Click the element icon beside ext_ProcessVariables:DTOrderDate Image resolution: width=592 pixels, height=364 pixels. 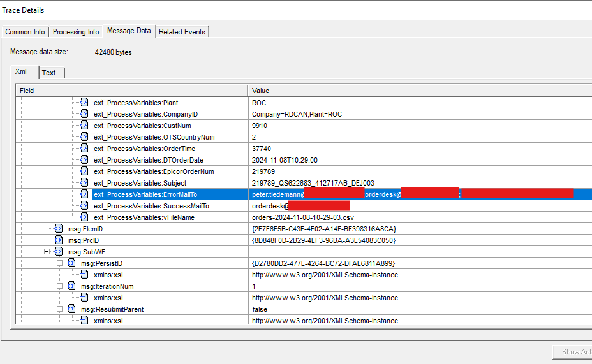click(x=84, y=159)
